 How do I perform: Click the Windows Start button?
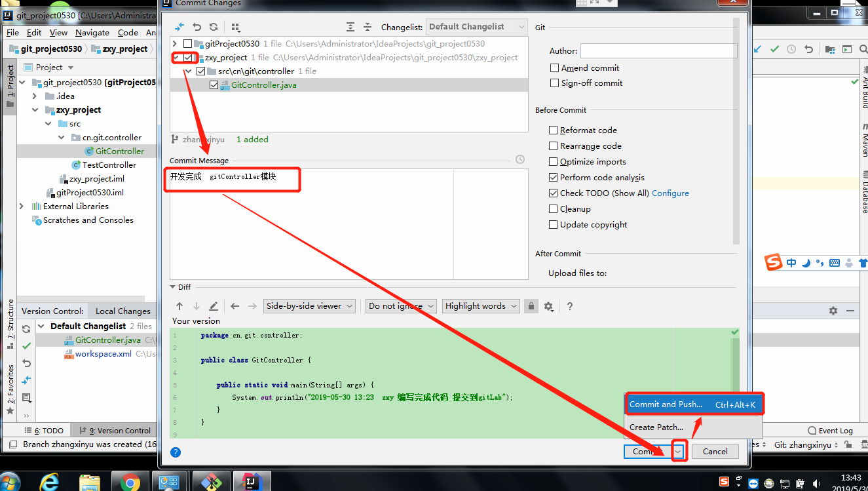tap(9, 482)
